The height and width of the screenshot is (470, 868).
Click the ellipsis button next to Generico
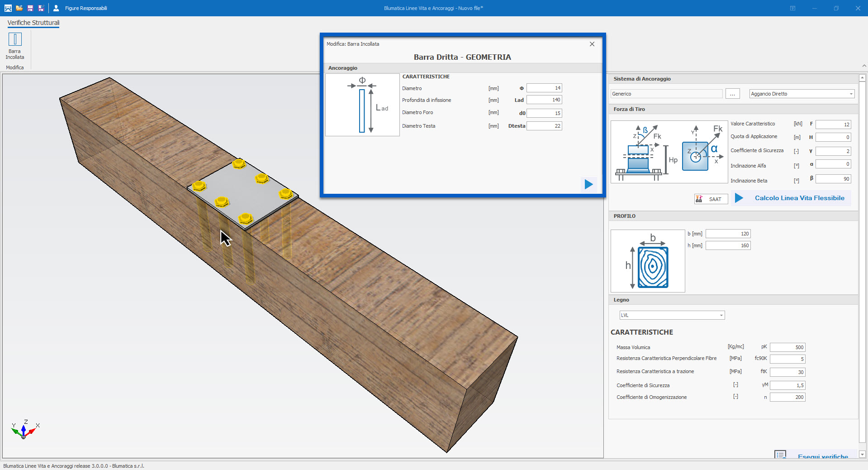point(732,94)
